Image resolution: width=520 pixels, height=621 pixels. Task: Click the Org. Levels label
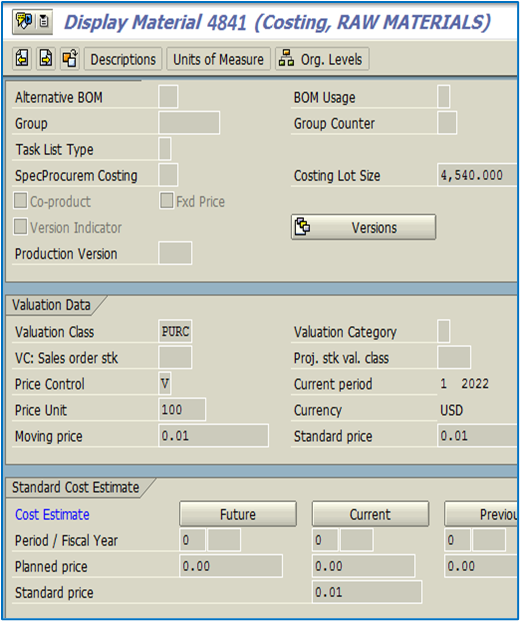point(331,59)
